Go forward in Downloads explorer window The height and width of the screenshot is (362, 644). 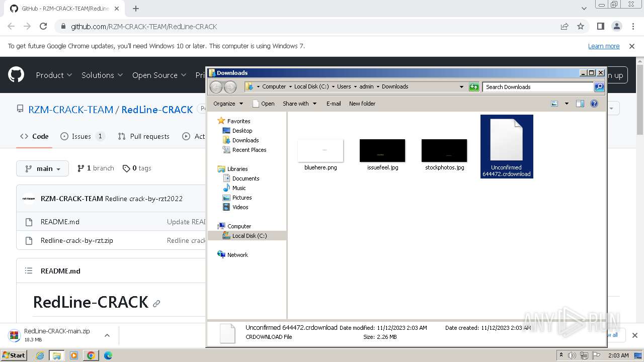pyautogui.click(x=230, y=87)
